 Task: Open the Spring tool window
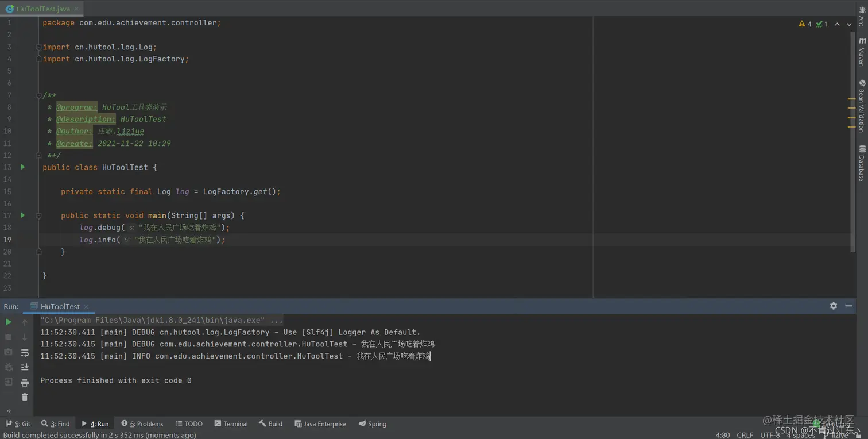[x=373, y=424]
